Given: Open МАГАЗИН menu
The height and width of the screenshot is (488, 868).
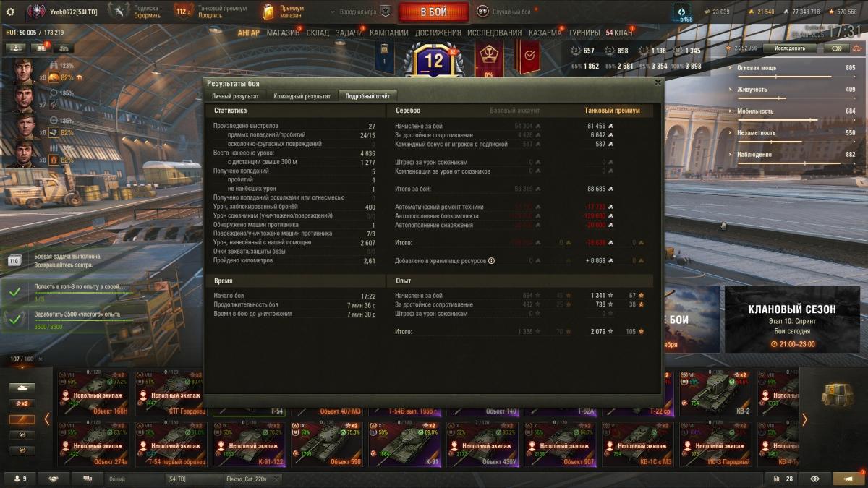Looking at the screenshot, I should pos(283,33).
